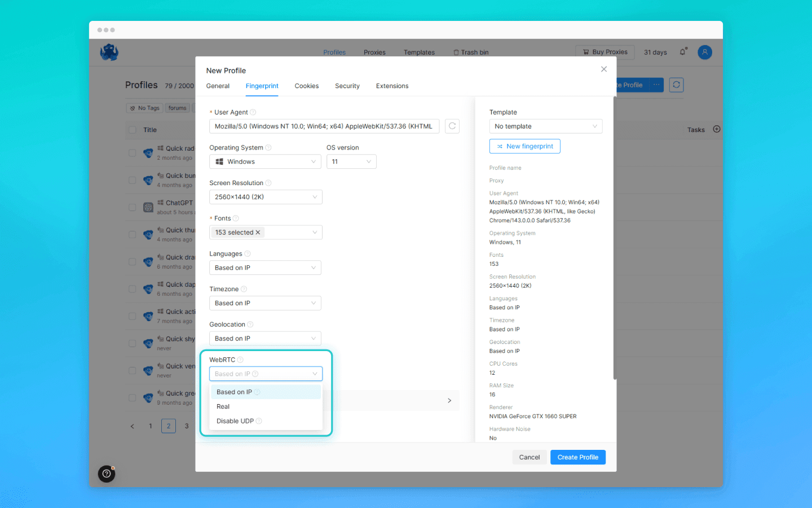Click the cart icon on Buy Proxies

click(x=587, y=51)
